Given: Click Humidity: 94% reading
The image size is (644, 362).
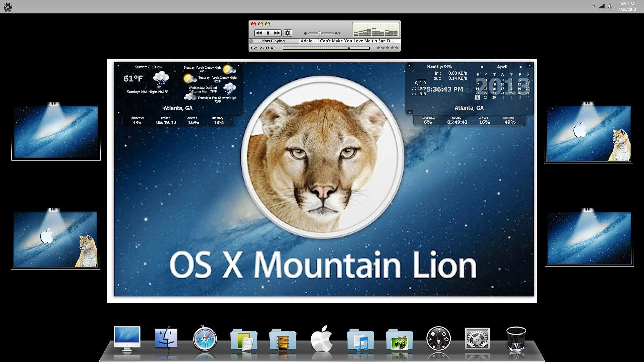Looking at the screenshot, I should [x=439, y=67].
